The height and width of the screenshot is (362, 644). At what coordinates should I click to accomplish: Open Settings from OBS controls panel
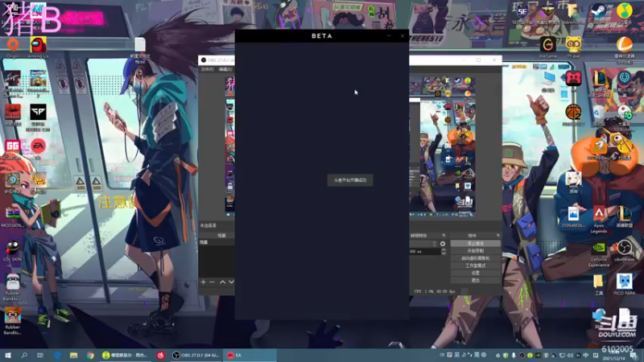475,273
